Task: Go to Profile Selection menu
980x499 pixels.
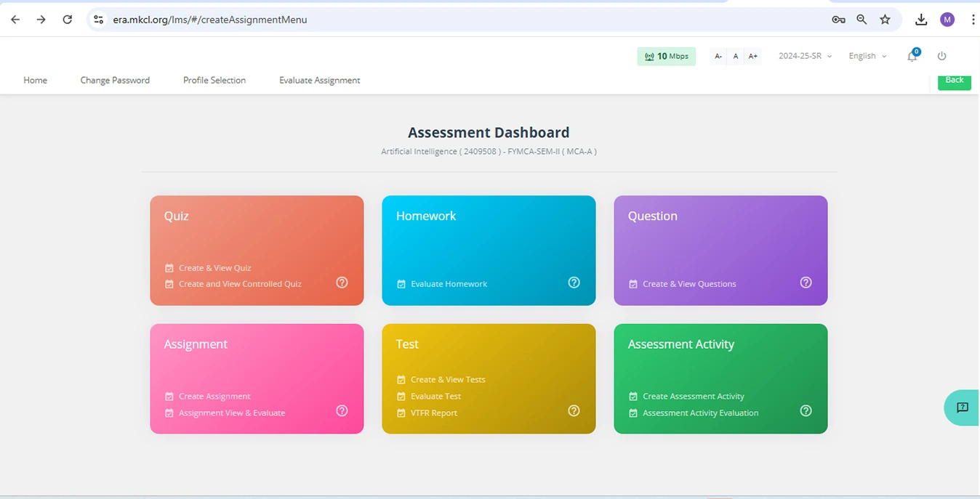Action: click(x=214, y=81)
